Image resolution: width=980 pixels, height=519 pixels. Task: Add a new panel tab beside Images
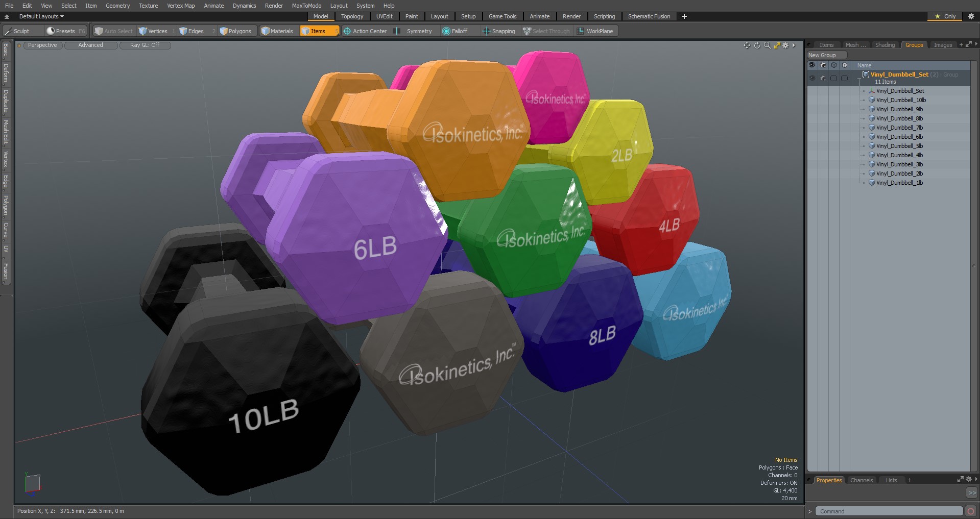961,45
